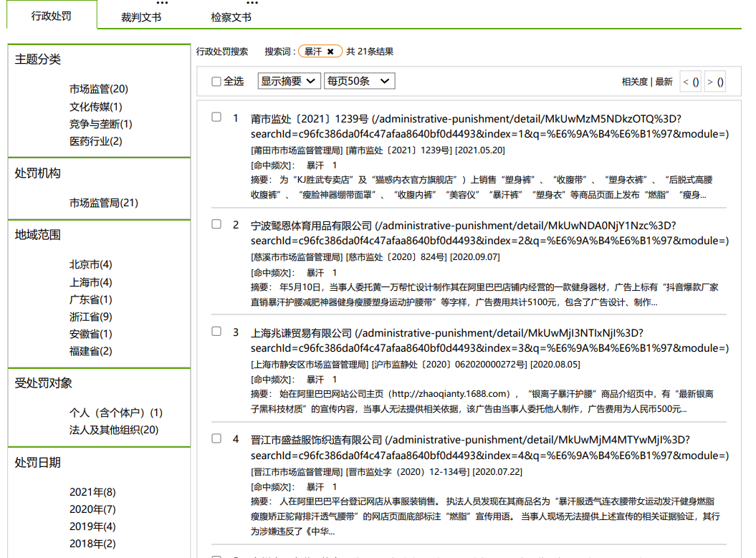Screen dimensions: 756x558
Task: Go to next results page arrow
Action: pyautogui.click(x=715, y=82)
